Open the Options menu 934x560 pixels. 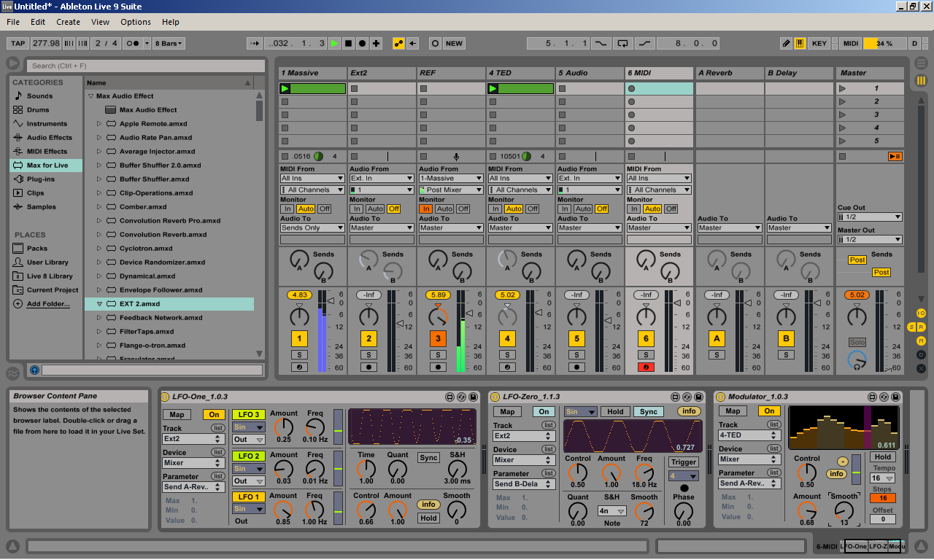coord(136,22)
